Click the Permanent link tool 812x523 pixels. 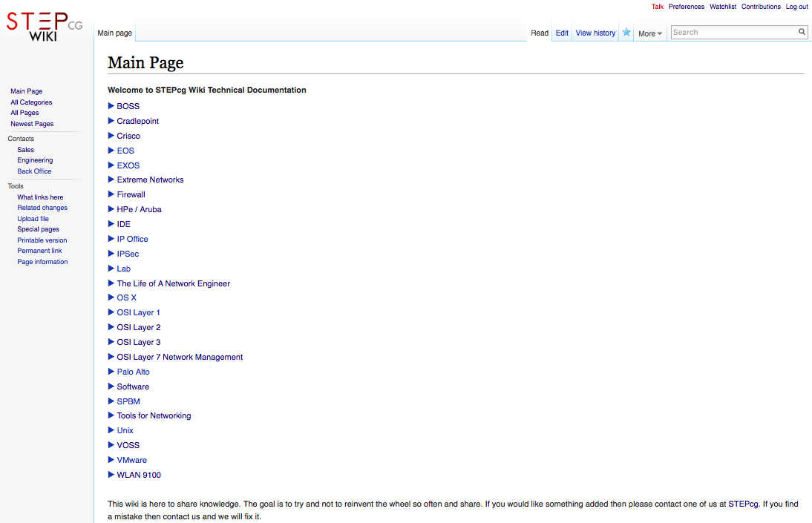click(x=39, y=251)
